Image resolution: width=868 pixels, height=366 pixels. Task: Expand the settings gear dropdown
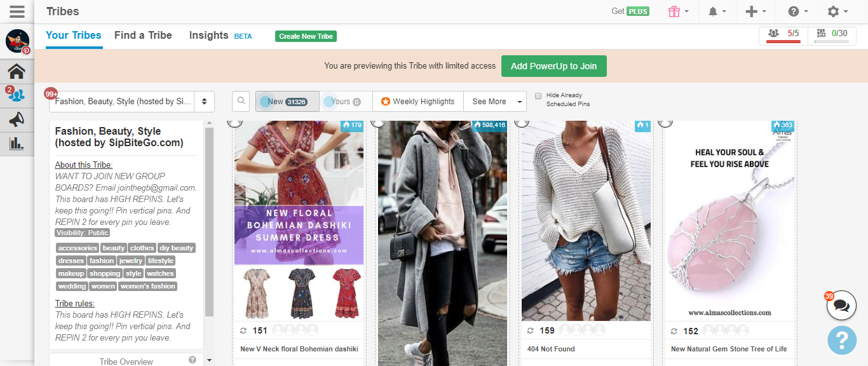(x=837, y=11)
